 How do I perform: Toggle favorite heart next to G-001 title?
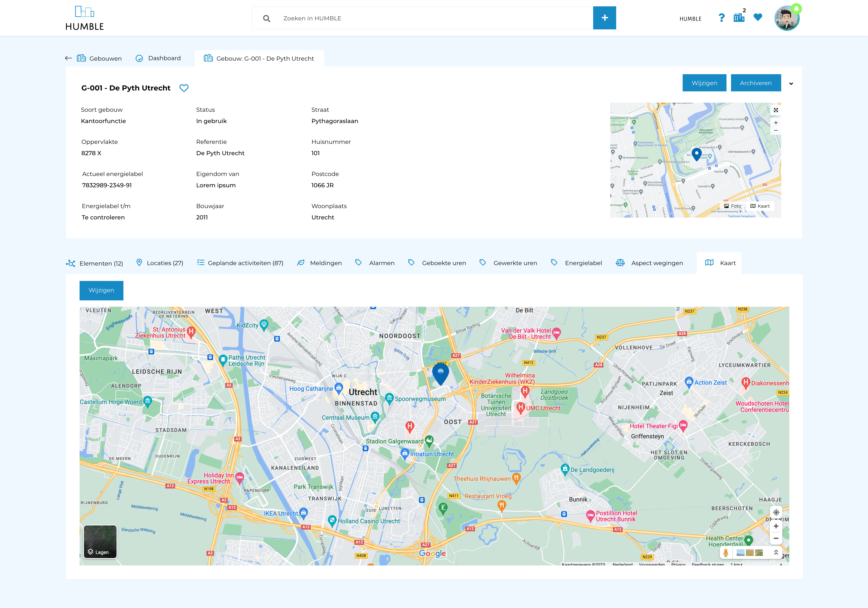184,88
